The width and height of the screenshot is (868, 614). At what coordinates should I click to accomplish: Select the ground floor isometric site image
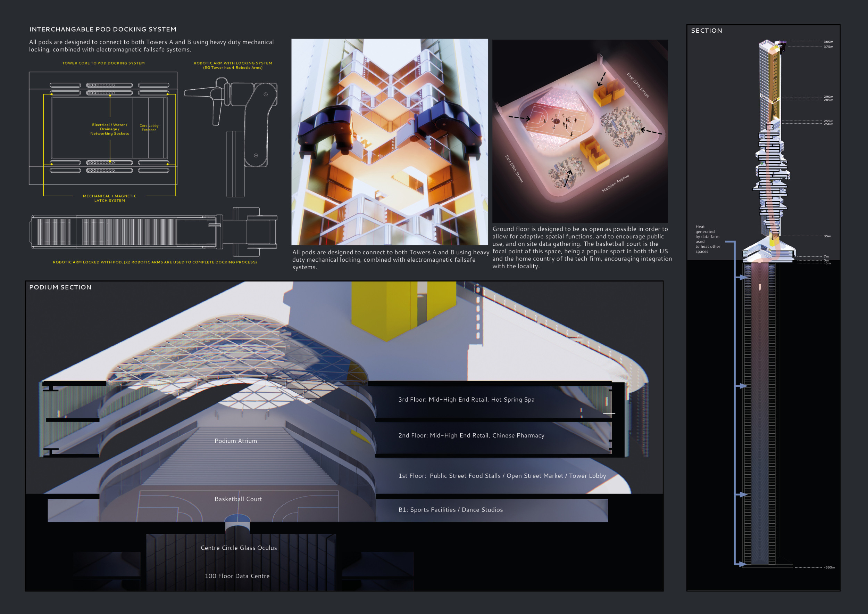579,131
